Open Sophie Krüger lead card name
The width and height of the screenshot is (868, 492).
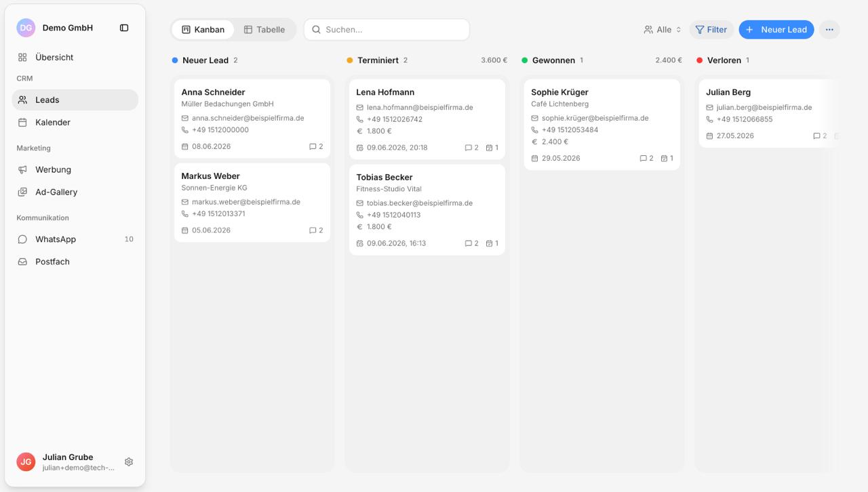559,92
